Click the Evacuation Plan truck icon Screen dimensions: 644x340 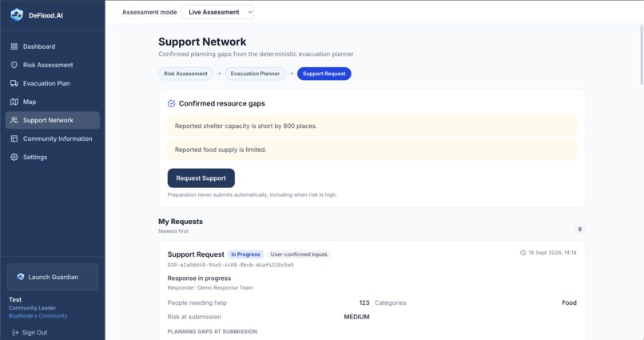coord(14,83)
